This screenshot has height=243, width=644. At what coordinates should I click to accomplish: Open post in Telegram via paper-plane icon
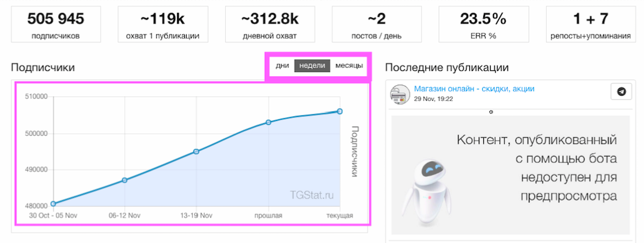(621, 92)
